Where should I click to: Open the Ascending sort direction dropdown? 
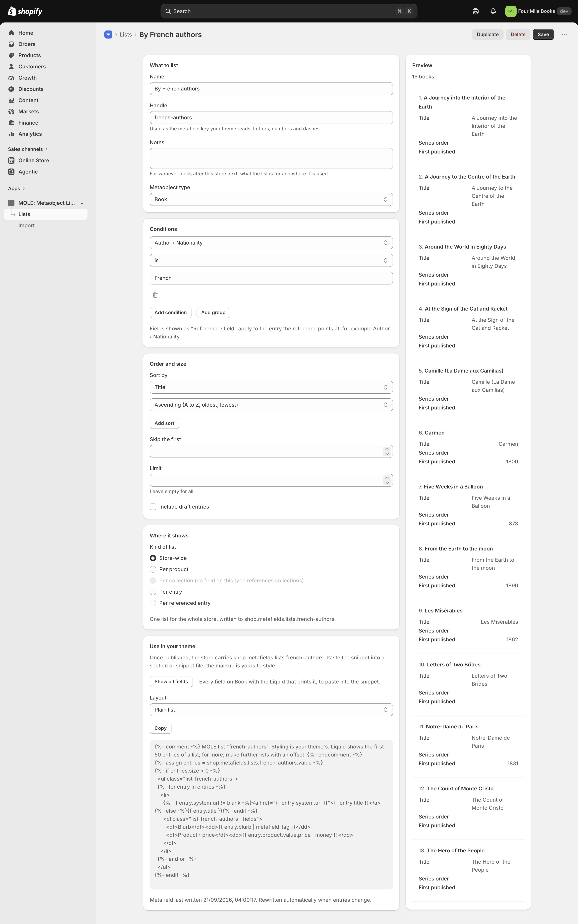(x=271, y=405)
